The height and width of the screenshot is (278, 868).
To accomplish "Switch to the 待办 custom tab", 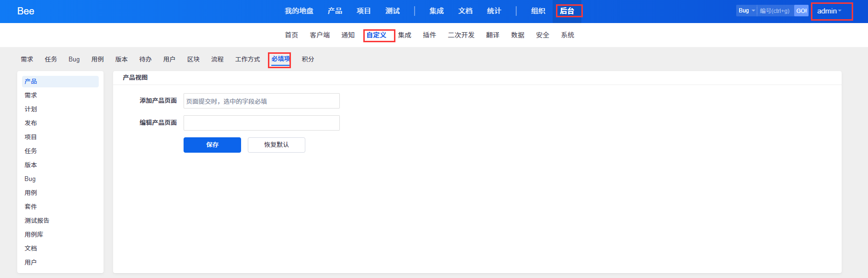I will coord(145,59).
